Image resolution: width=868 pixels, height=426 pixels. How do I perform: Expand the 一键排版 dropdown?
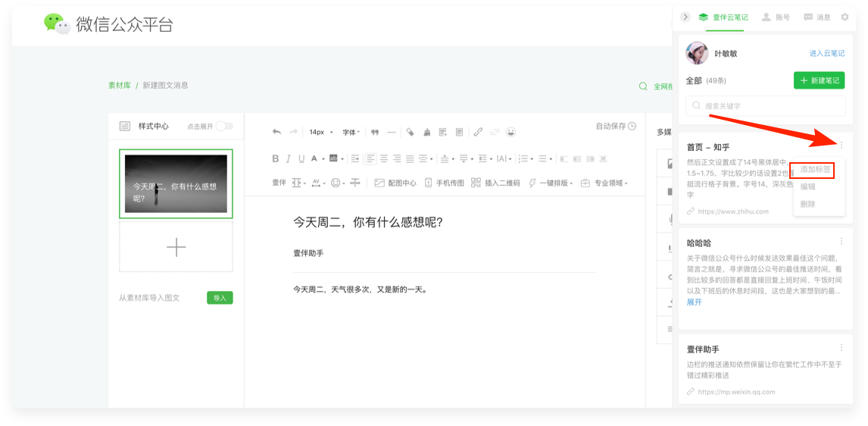573,183
